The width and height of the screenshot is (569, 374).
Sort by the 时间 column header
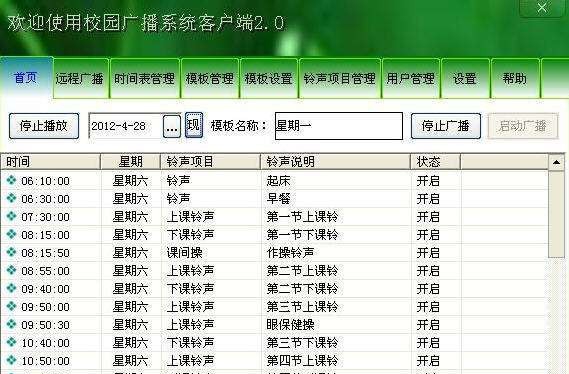tap(50, 161)
